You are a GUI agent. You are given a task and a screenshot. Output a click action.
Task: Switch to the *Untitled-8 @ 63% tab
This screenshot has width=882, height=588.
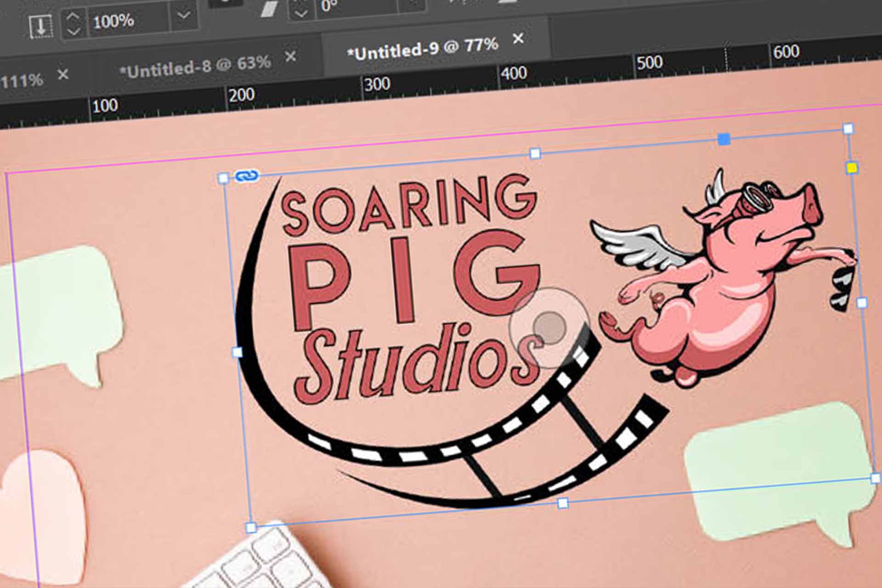pos(195,67)
